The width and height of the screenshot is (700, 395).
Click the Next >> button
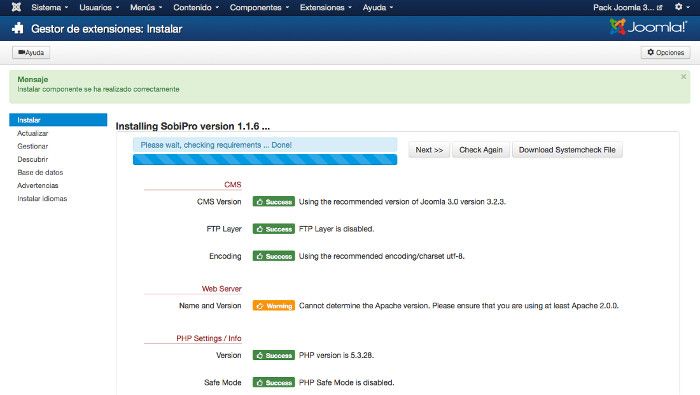[429, 150]
